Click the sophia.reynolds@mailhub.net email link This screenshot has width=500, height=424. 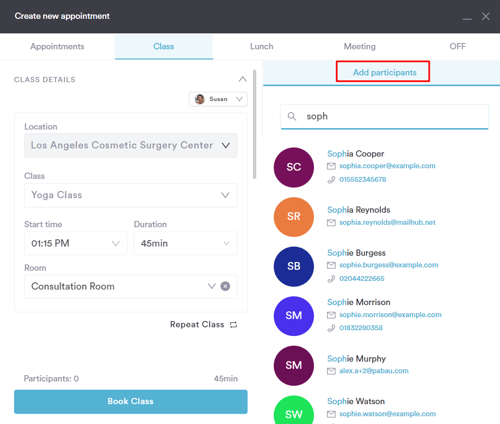[387, 223]
